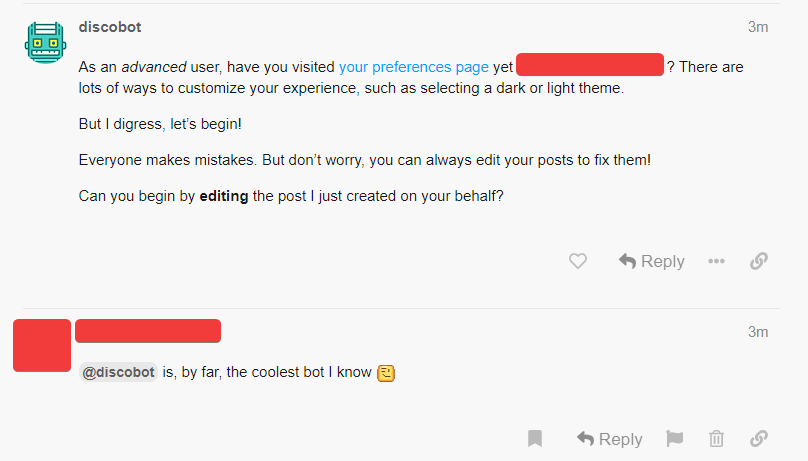Copy share link for the coolest bot post
808x461 pixels.
pyautogui.click(x=759, y=439)
